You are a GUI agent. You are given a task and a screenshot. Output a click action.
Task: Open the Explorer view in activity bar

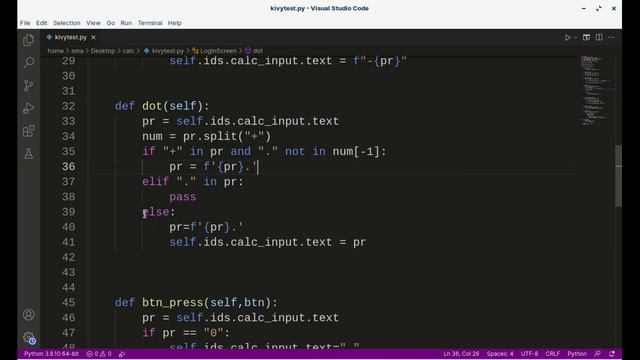(x=29, y=40)
